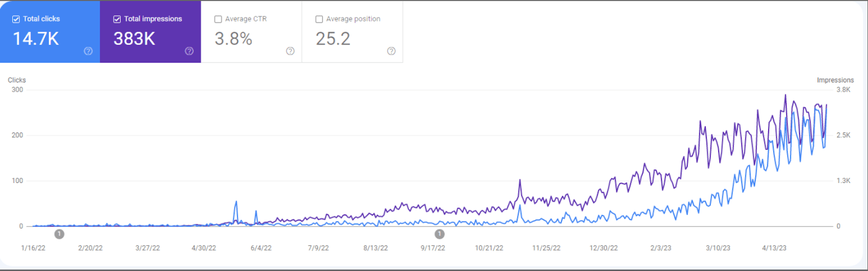Click the 200 clicks axis value
Viewport: 868px width, 271px height.
(x=17, y=135)
